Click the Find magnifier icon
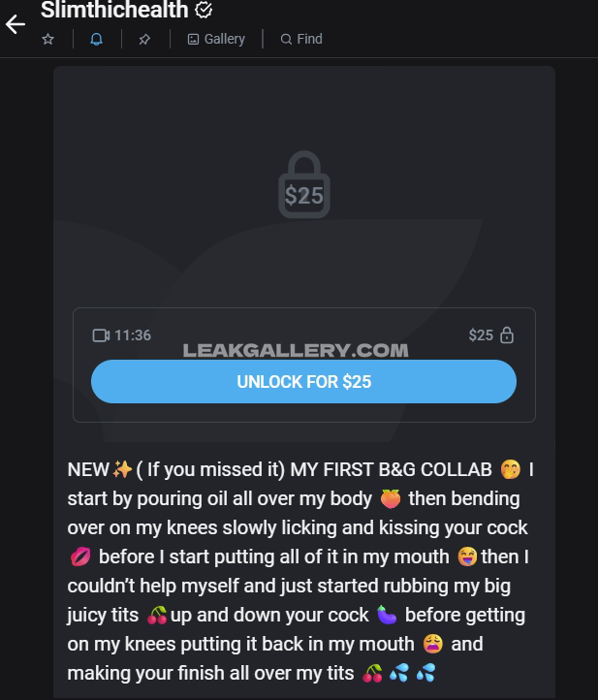Image resolution: width=598 pixels, height=700 pixels. click(x=286, y=40)
